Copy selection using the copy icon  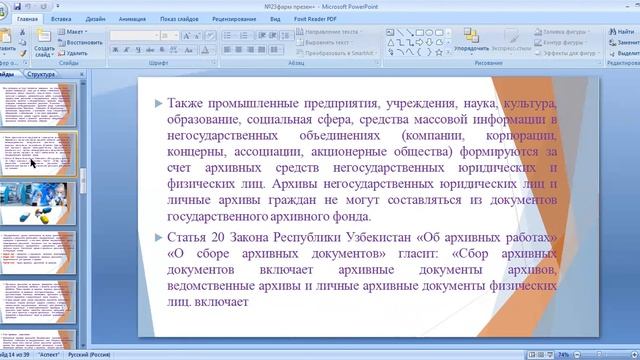tap(22, 42)
